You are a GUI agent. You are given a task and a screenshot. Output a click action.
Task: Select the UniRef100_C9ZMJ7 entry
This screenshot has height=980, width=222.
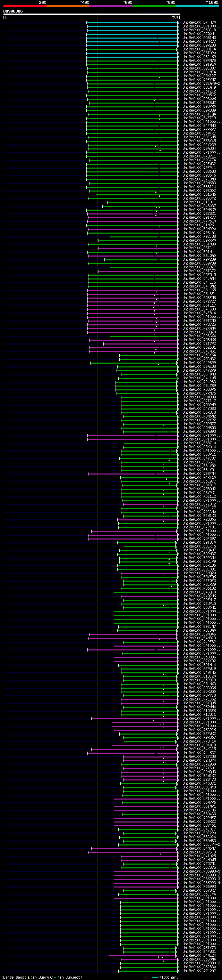click(x=199, y=600)
